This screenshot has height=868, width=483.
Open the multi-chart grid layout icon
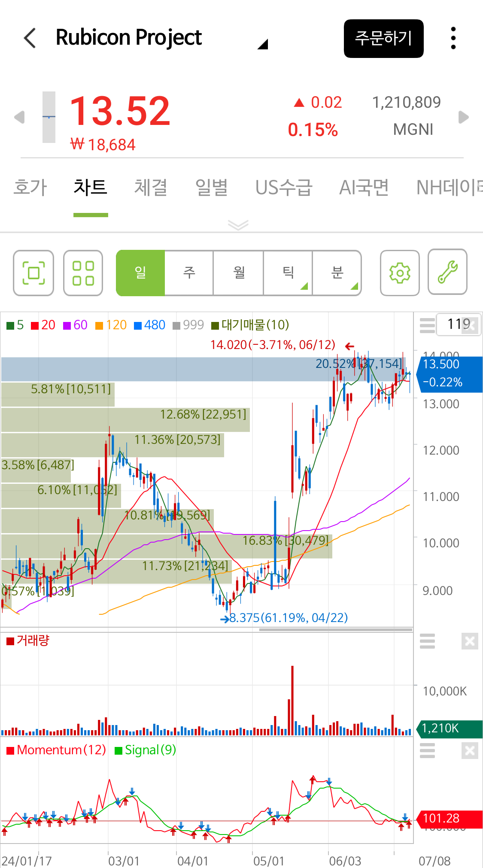[83, 273]
